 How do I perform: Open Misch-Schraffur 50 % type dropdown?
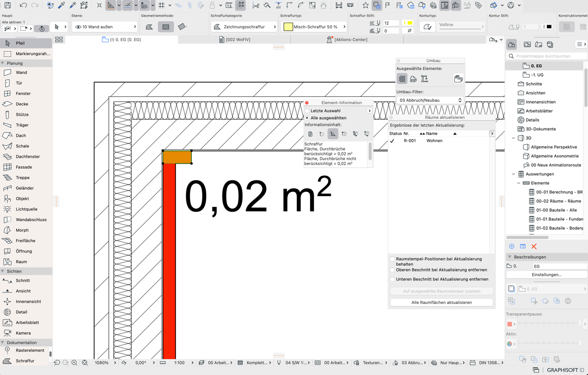[x=314, y=27]
